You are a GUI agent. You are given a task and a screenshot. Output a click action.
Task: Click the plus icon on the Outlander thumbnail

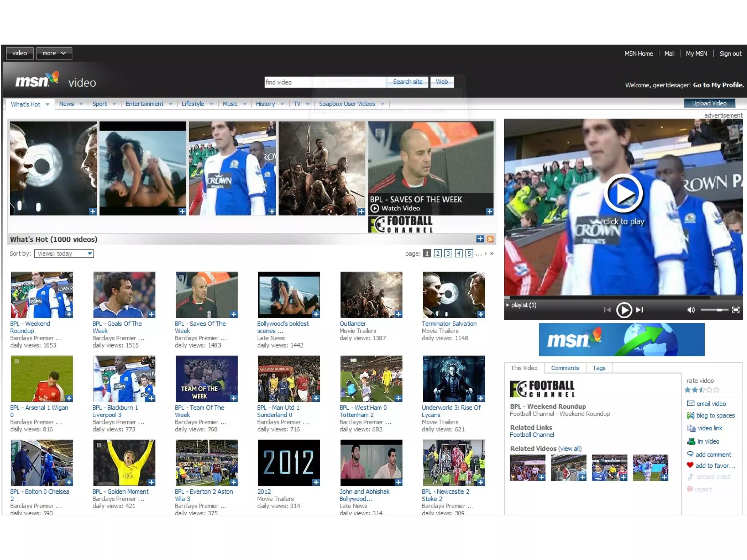(x=398, y=314)
